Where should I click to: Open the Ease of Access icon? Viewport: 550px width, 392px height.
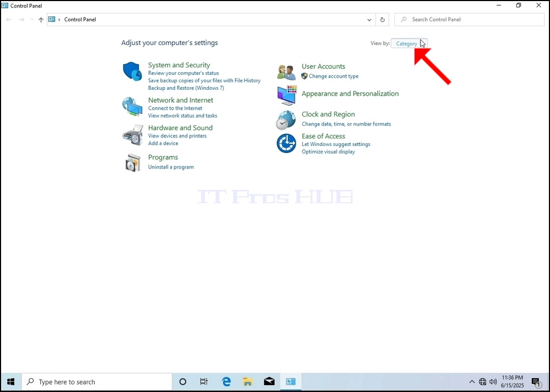(286, 143)
